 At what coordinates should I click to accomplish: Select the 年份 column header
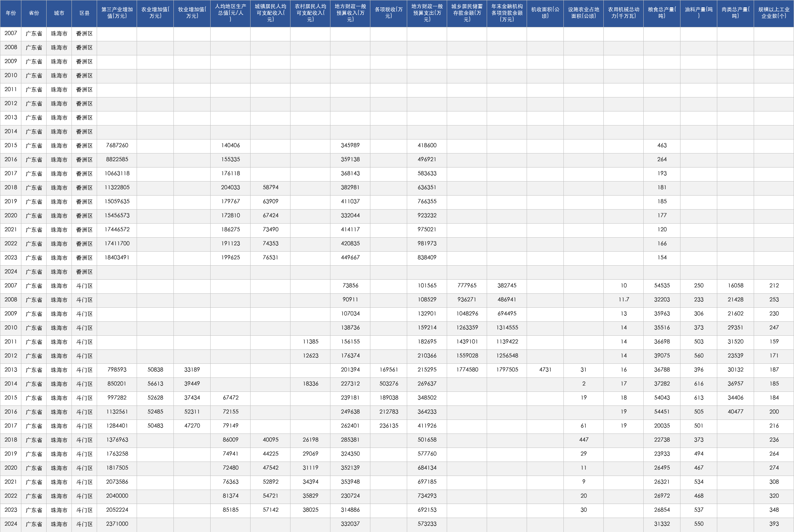pyautogui.click(x=11, y=13)
